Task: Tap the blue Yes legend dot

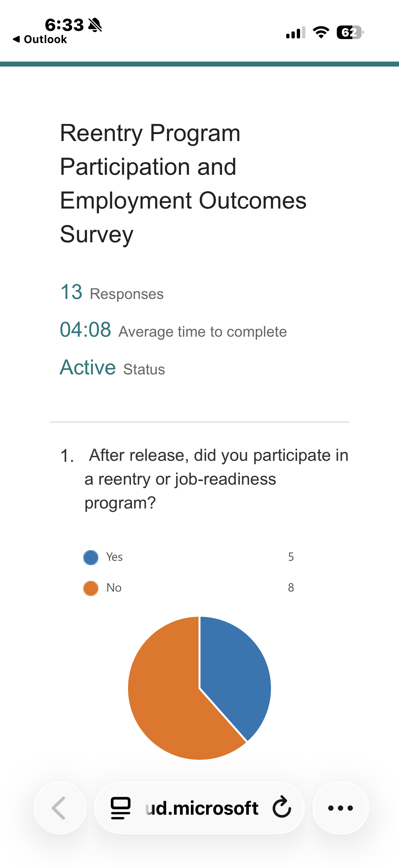Action: click(91, 557)
